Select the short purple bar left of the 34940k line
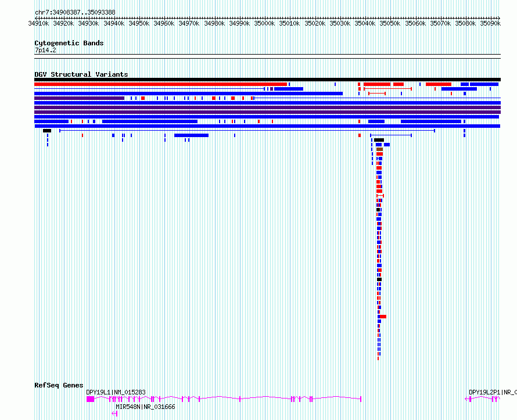This screenshot has width=517, height=420. click(79, 98)
